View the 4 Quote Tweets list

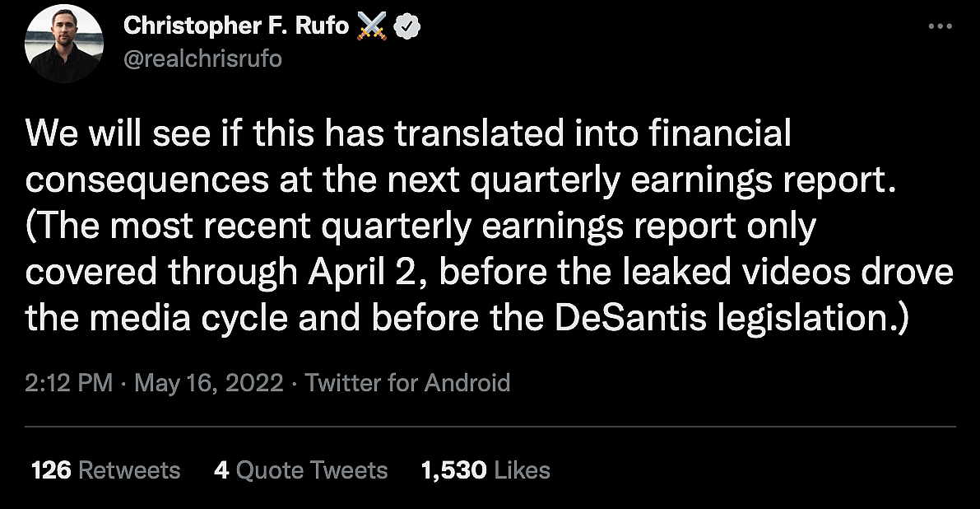coord(300,470)
